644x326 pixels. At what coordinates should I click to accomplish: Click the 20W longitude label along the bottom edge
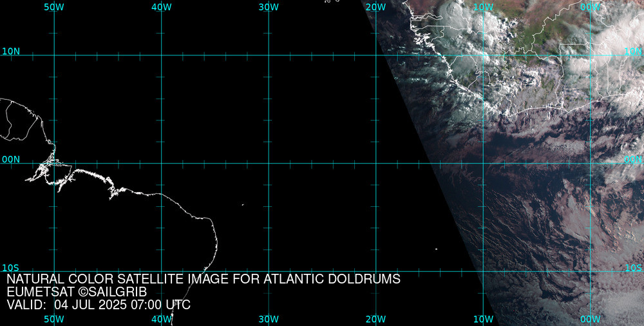[x=376, y=319]
